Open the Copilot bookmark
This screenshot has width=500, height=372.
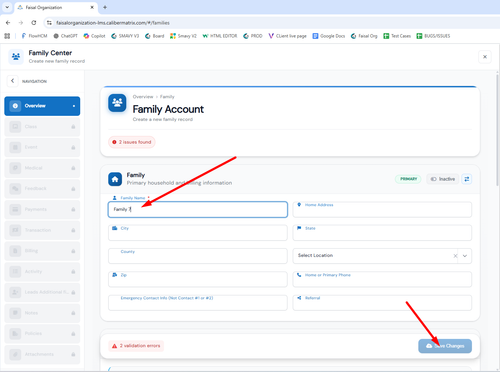coord(94,36)
